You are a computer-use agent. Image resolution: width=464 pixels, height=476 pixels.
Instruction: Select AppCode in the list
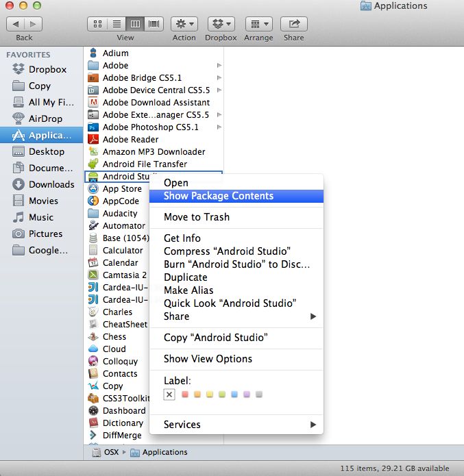[117, 201]
